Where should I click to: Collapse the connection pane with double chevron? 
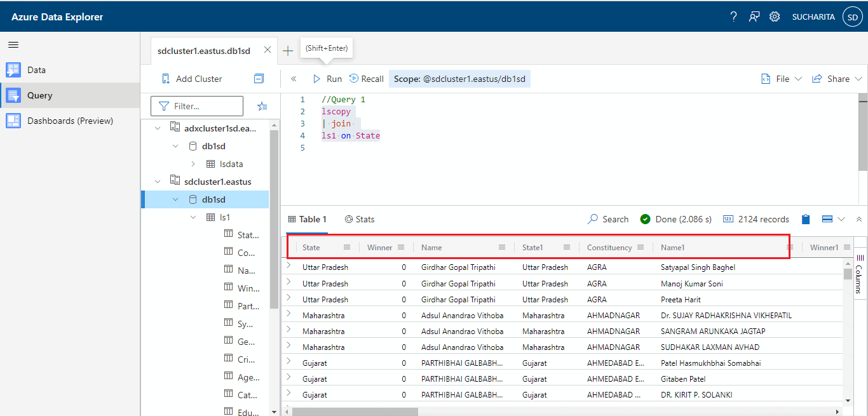coord(294,79)
